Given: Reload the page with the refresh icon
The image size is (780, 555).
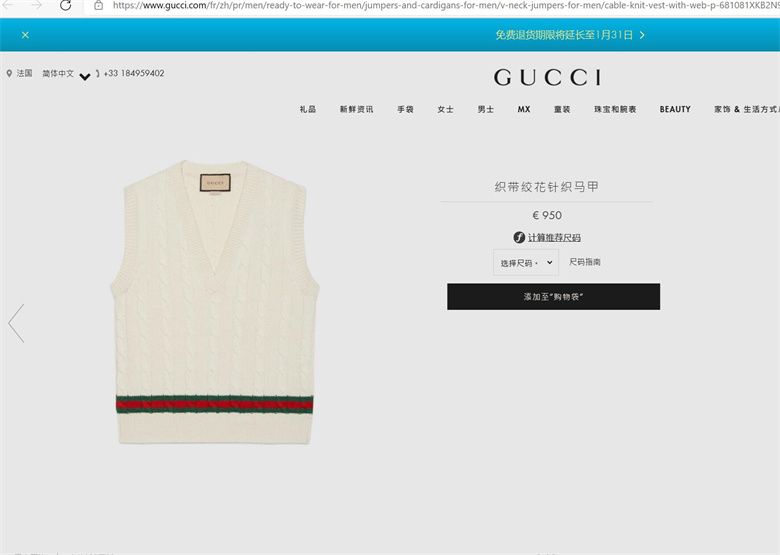Looking at the screenshot, I should pyautogui.click(x=66, y=5).
